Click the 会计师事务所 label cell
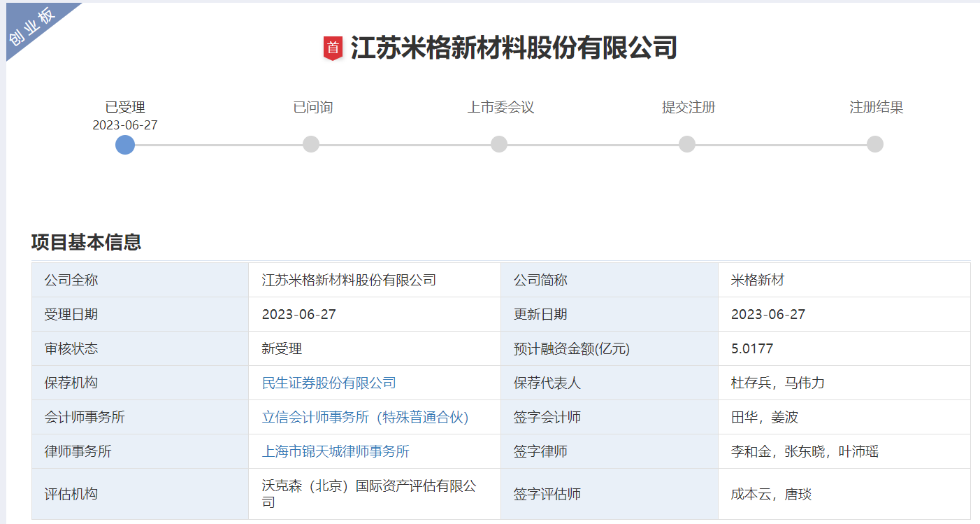Viewport: 980px width, 524px height. 140,417
